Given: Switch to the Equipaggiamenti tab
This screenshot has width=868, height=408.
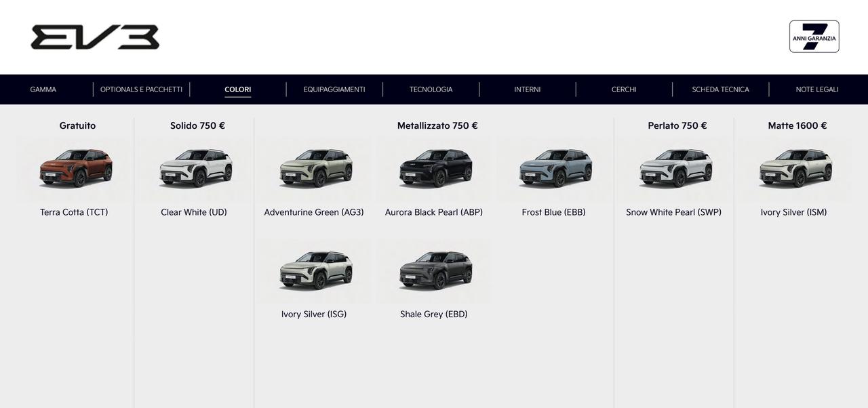Looking at the screenshot, I should pyautogui.click(x=334, y=89).
